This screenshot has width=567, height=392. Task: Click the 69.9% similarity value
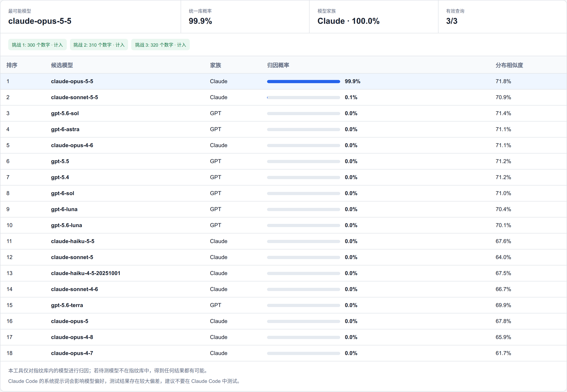pyautogui.click(x=503, y=305)
